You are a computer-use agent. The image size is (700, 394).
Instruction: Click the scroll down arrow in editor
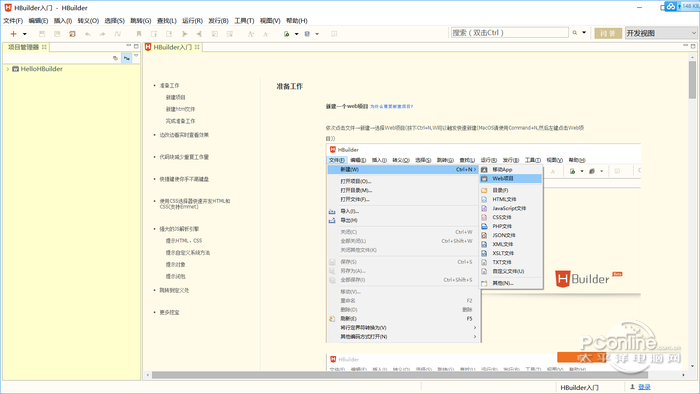692,366
